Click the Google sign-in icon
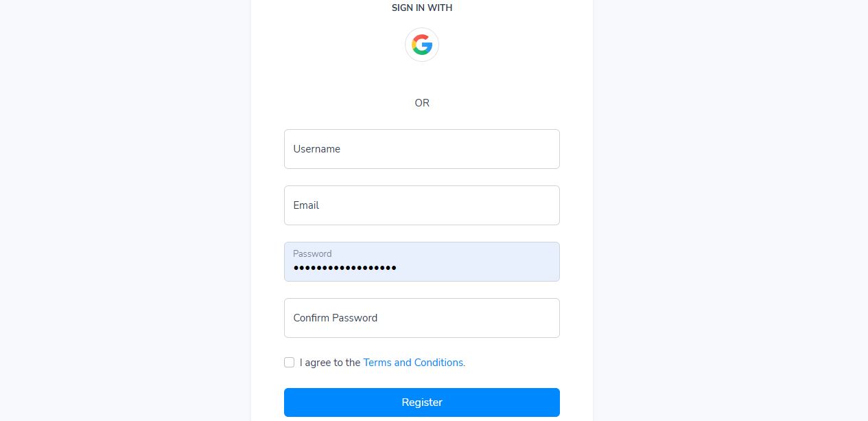868x421 pixels. click(x=422, y=45)
